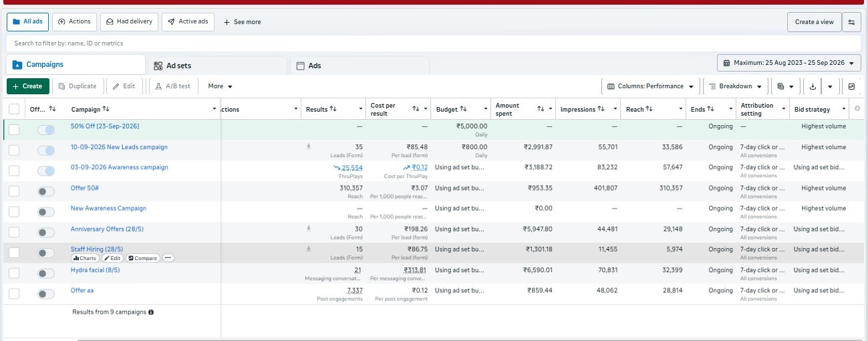Open export options dropdown arrow
The width and height of the screenshot is (868, 341).
[x=830, y=86]
